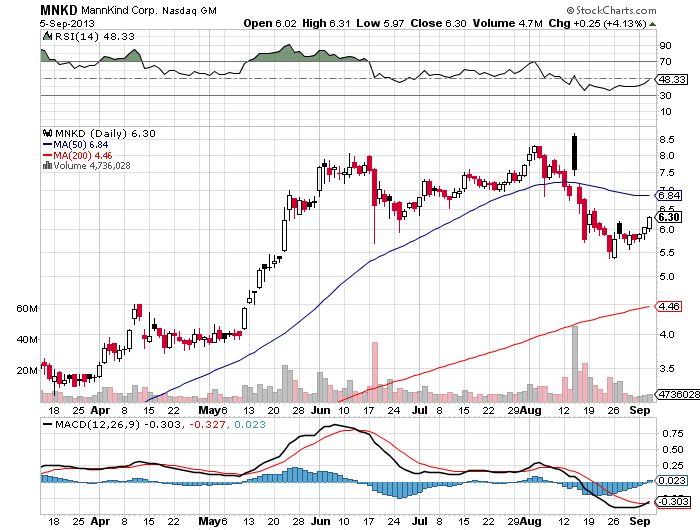Click the Volume legend bar icon

[47, 166]
